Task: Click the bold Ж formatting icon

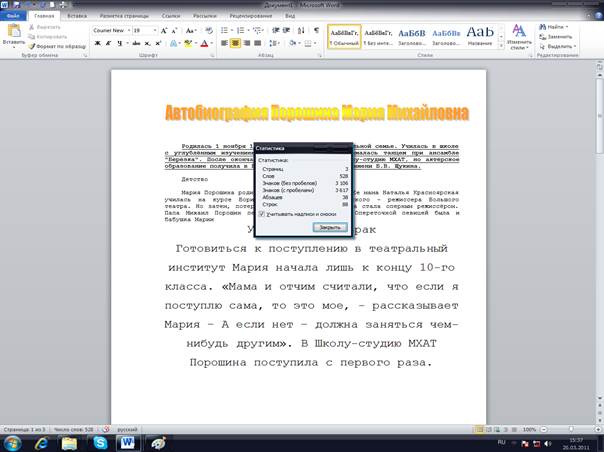Action: 97,44
